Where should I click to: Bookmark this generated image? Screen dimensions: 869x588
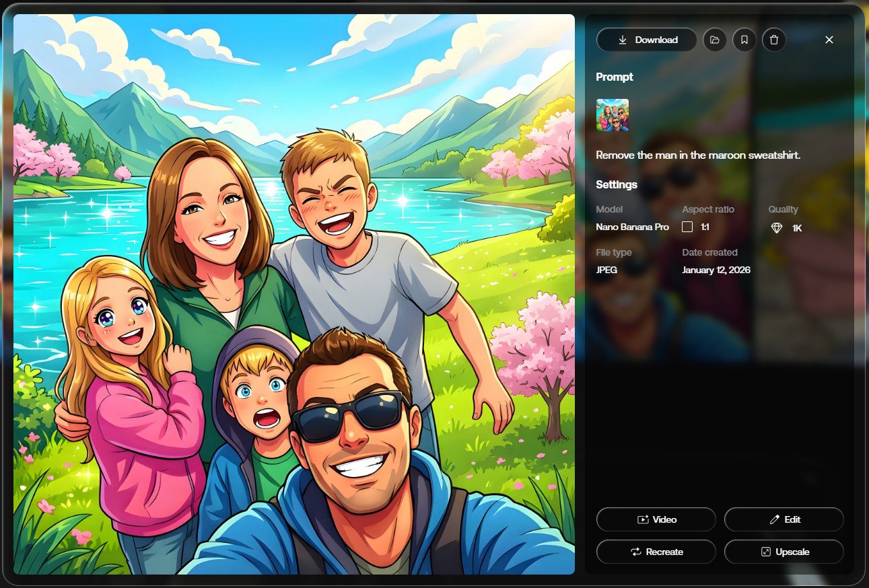(744, 40)
